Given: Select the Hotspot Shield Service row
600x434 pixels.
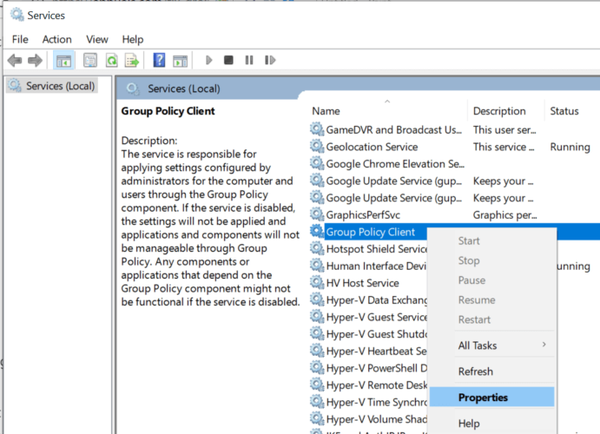Looking at the screenshot, I should tap(368, 249).
